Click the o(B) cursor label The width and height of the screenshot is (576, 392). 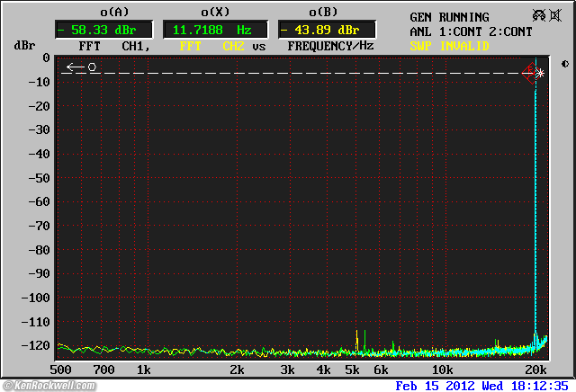pyautogui.click(x=323, y=12)
